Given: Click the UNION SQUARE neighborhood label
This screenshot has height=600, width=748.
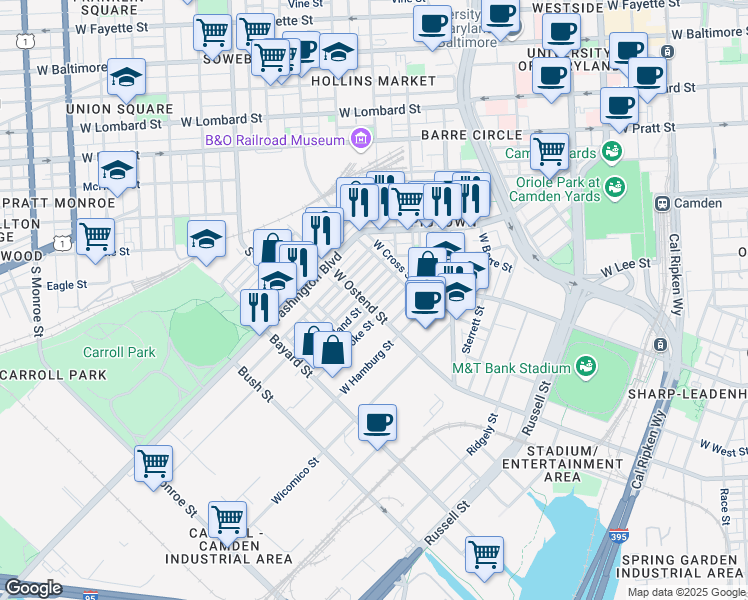Looking at the screenshot, I should coord(120,109).
